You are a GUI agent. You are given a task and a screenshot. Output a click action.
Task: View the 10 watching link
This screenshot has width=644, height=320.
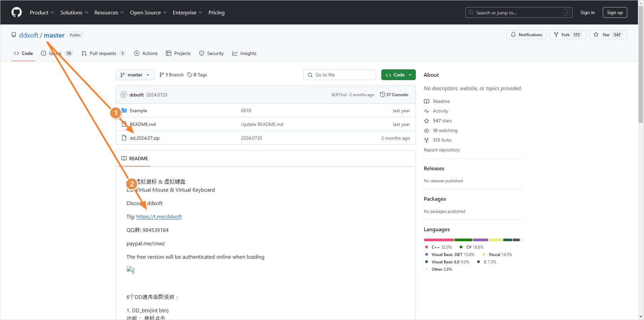coord(441,130)
